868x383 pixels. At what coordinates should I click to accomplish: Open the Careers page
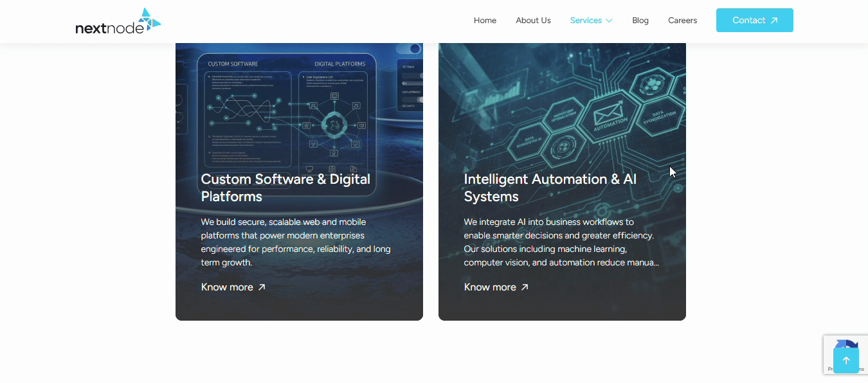[682, 21]
